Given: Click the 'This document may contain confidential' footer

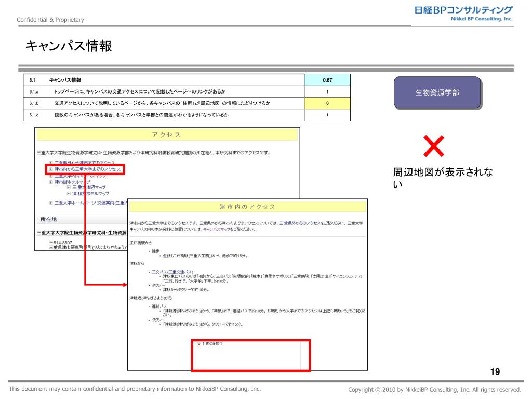Looking at the screenshot, I should [x=135, y=389].
